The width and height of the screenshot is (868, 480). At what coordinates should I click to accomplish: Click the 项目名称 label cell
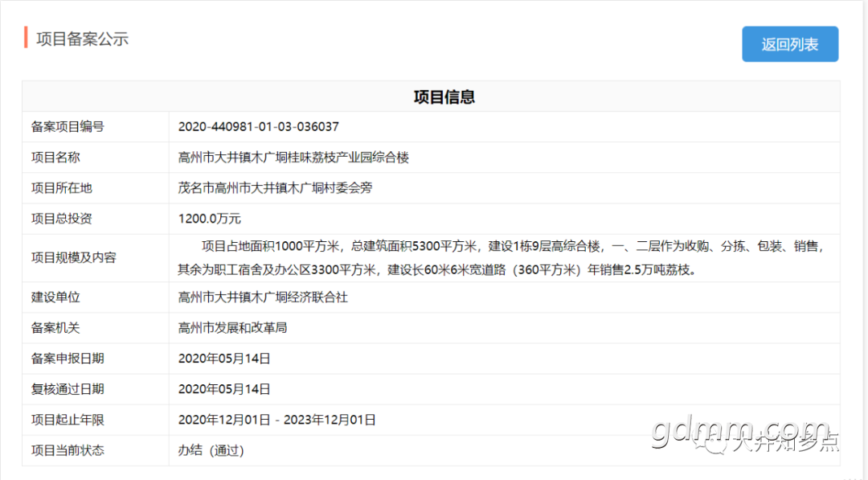[95, 158]
